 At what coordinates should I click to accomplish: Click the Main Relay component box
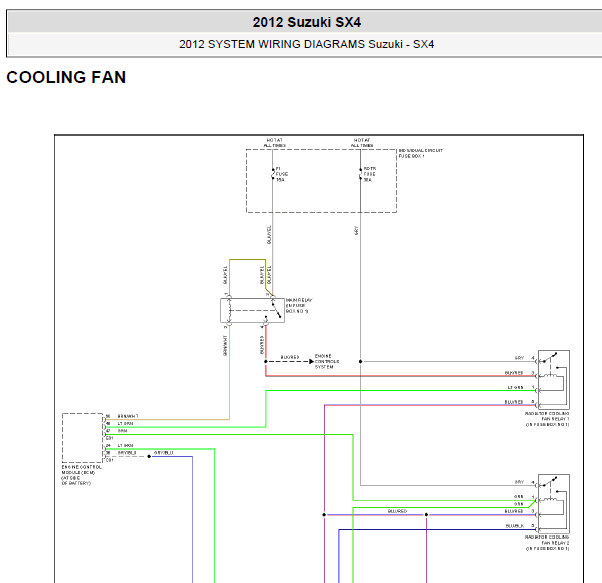252,310
